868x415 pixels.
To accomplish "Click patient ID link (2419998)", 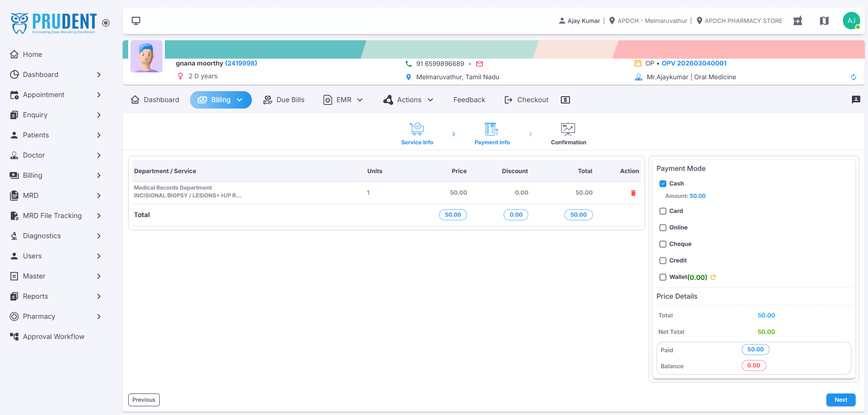I will [x=241, y=63].
